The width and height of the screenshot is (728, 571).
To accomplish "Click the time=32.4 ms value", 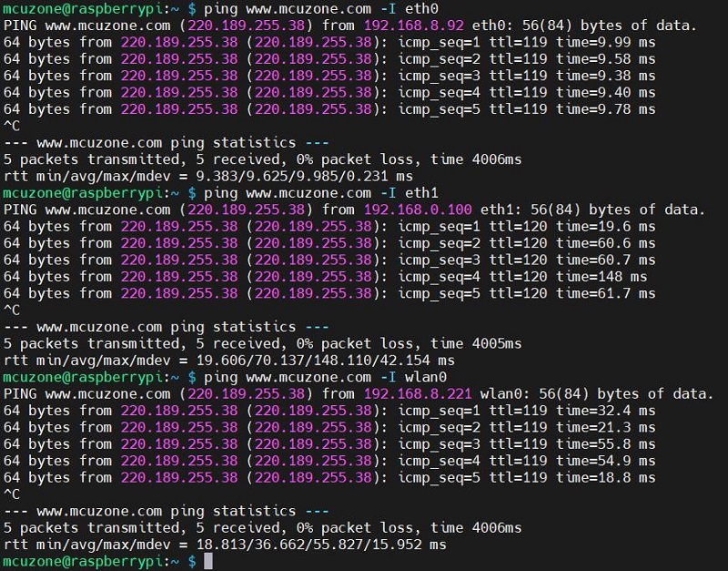I will [606, 410].
